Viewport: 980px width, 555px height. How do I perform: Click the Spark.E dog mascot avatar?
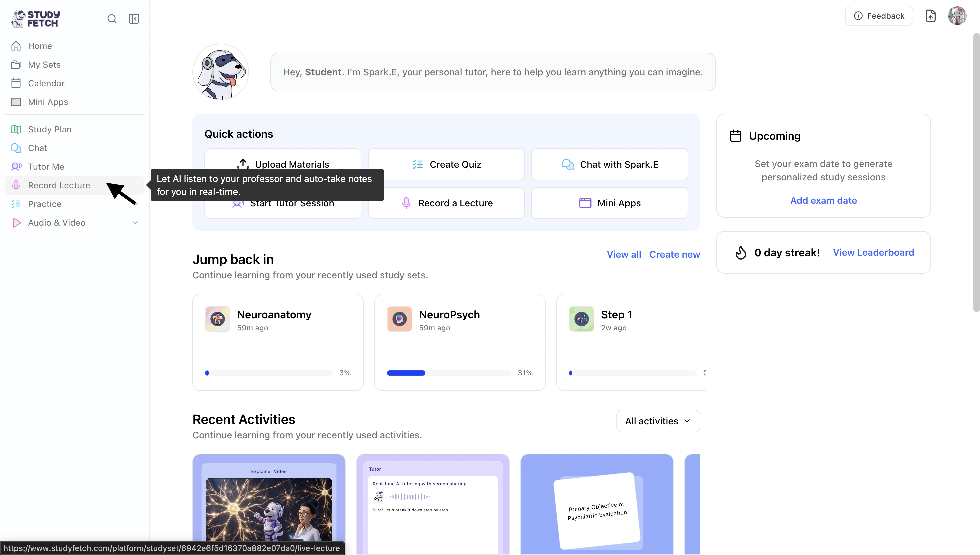pyautogui.click(x=221, y=72)
